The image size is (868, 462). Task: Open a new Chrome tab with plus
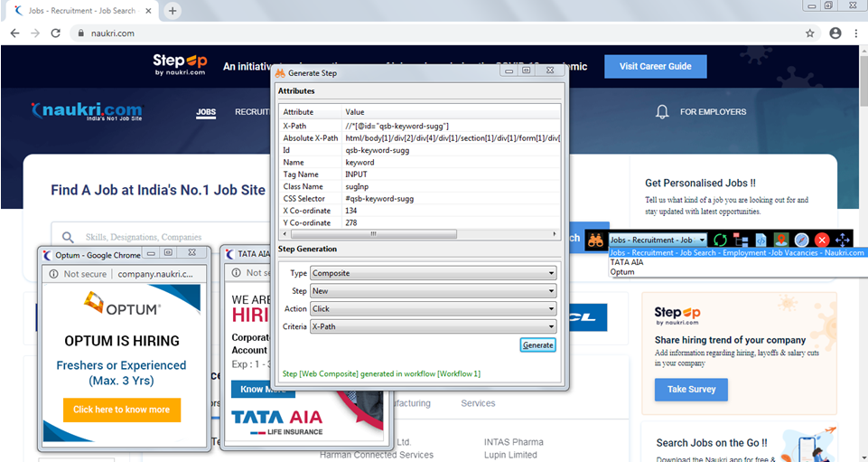(x=173, y=11)
